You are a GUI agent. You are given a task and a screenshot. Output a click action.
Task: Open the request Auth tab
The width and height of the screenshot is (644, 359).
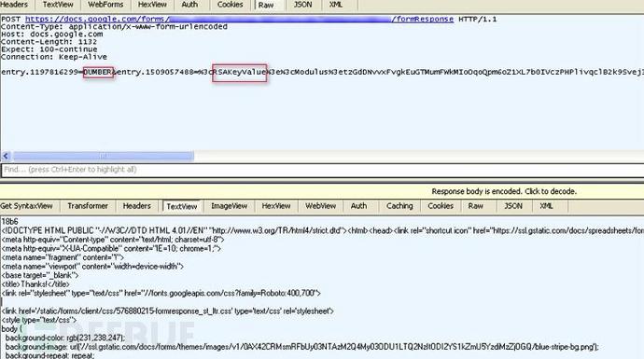(x=189, y=5)
